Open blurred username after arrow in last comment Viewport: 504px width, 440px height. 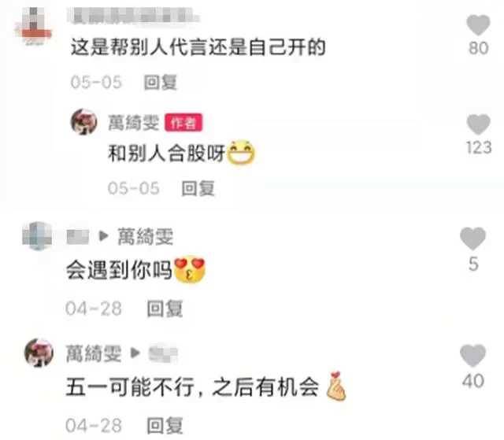[163, 353]
